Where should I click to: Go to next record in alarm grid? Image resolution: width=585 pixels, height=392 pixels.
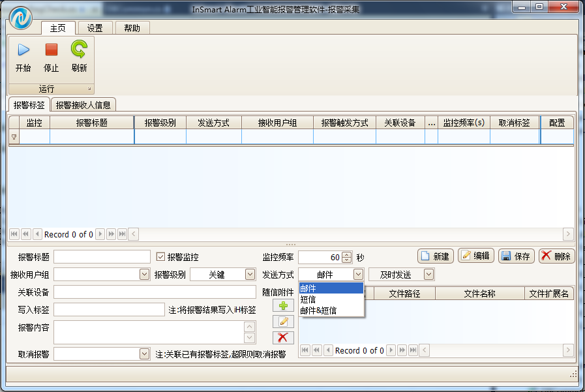point(100,234)
